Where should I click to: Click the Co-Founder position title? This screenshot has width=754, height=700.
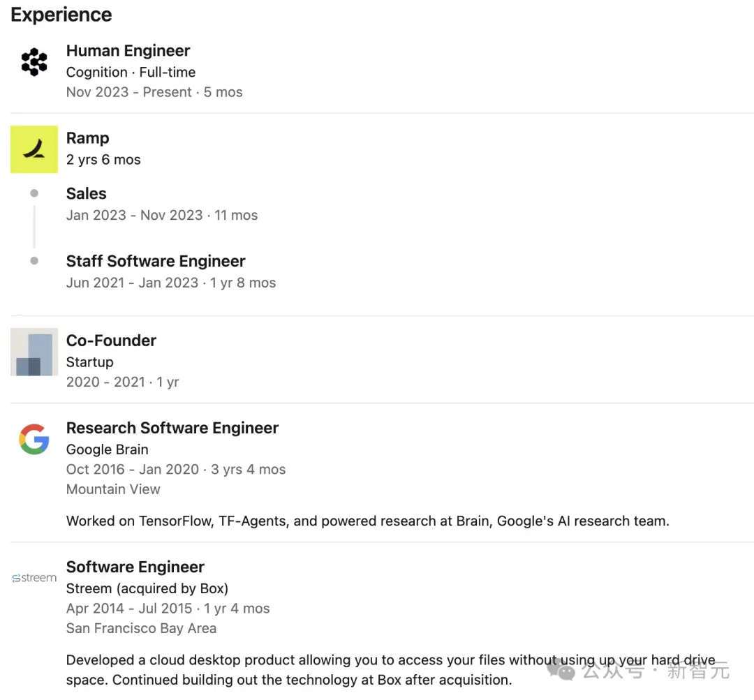click(111, 341)
